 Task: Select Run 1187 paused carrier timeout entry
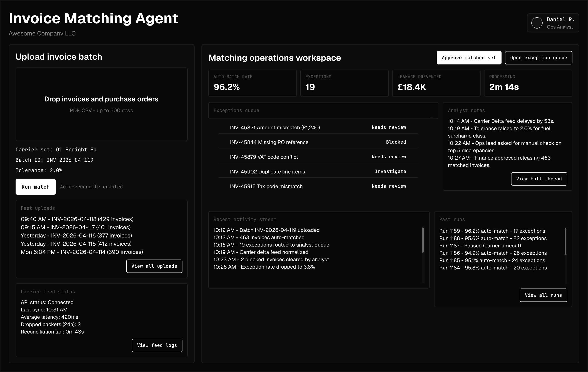(x=480, y=246)
